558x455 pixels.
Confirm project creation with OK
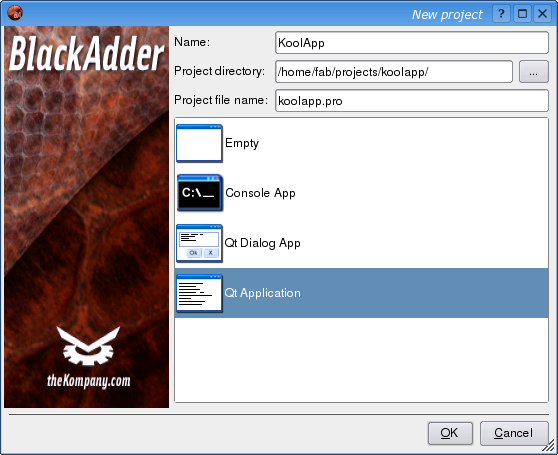pyautogui.click(x=450, y=433)
